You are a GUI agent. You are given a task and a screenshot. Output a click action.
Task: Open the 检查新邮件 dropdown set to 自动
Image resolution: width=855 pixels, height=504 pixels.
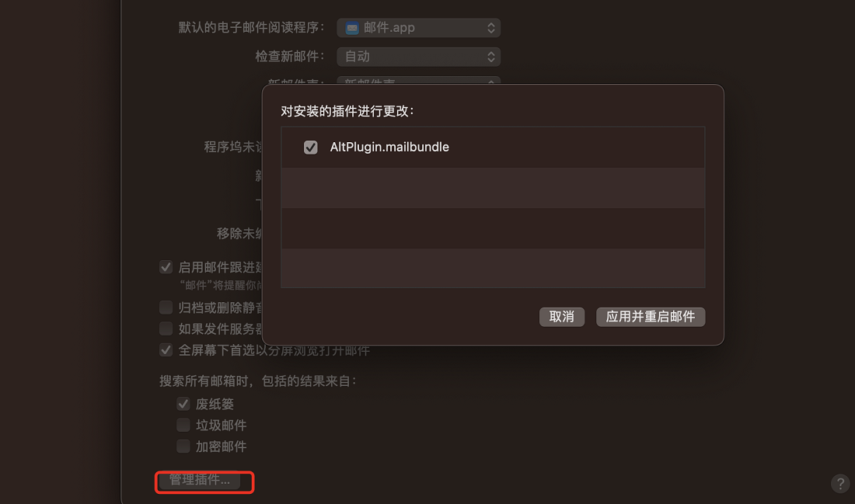click(x=418, y=57)
